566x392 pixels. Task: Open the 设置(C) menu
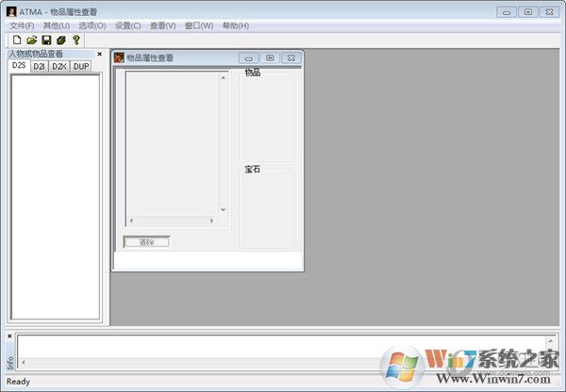pyautogui.click(x=127, y=26)
